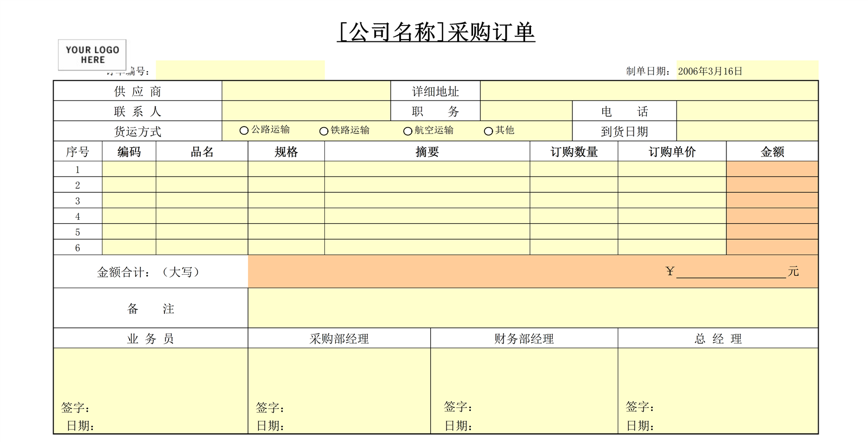Click the 订购单价 cell in row 6
Screen dimensions: 868x442
(672, 248)
